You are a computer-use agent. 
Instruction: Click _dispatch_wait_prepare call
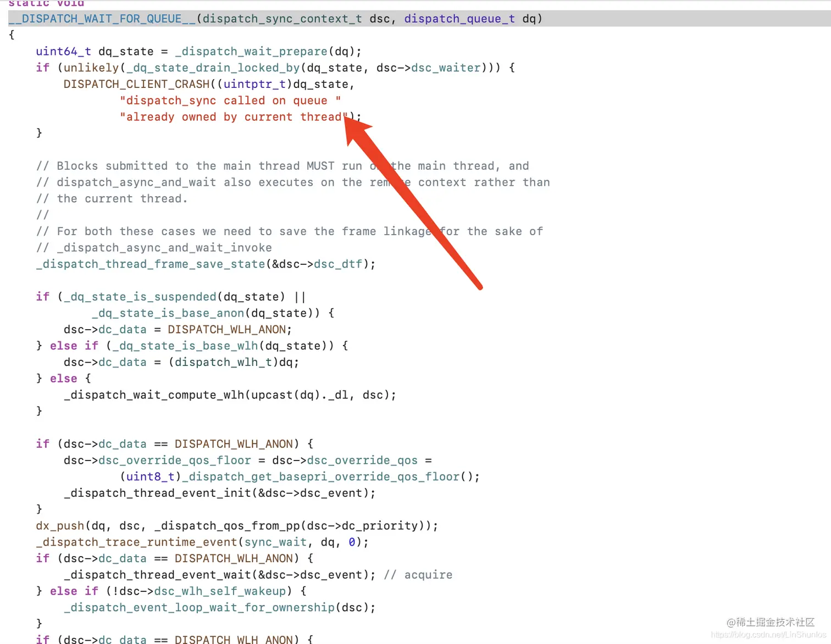coord(251,51)
